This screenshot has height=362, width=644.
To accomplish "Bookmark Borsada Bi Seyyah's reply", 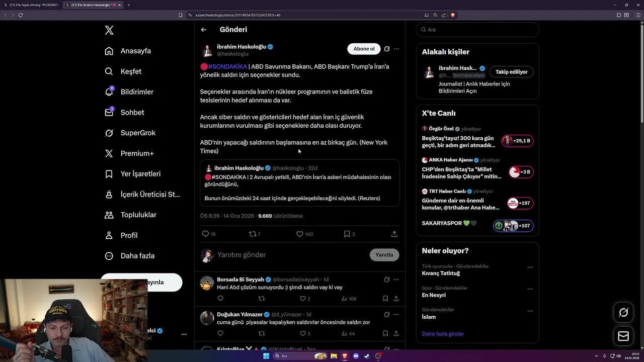I will click(x=385, y=299).
